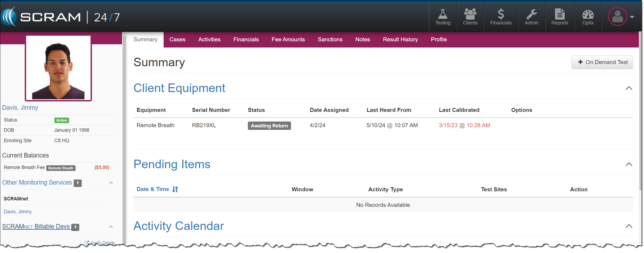Open Davis, Jimmy SCRAMnet link
Viewport: 644px width, 253px height.
point(18,212)
